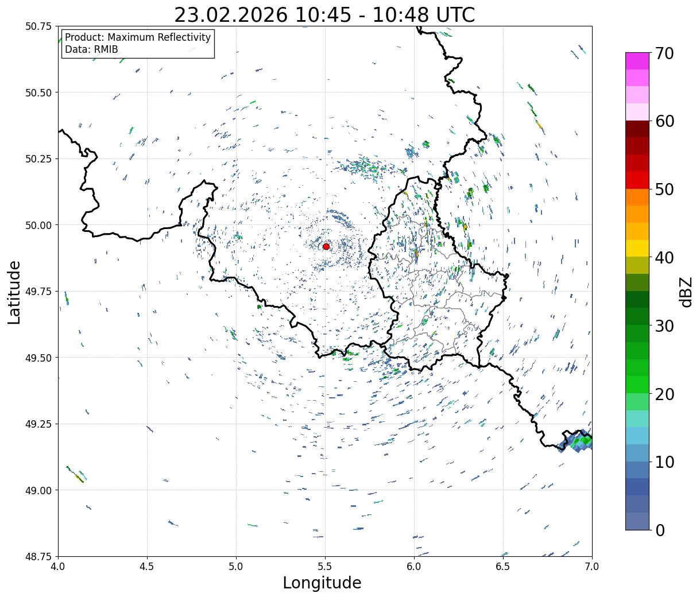Click the plot title '23.02.2026 10:45 - 10:48 UTC'
Image resolution: width=700 pixels, height=597 pixels.
click(x=324, y=15)
